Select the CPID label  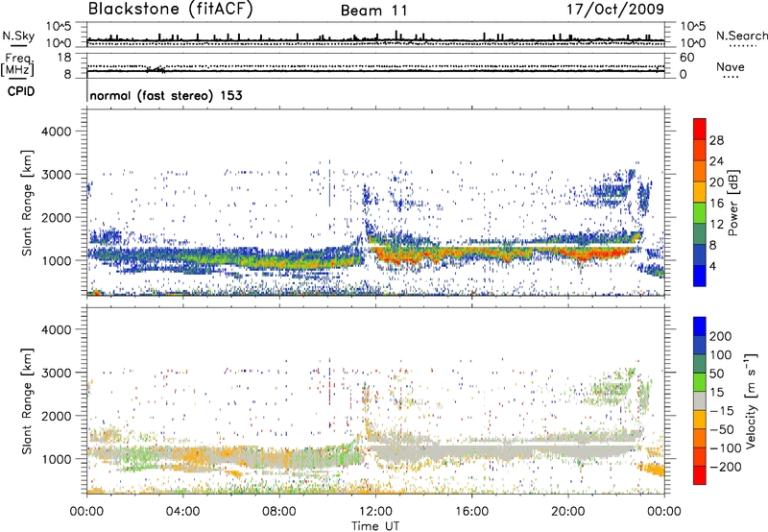[x=20, y=91]
